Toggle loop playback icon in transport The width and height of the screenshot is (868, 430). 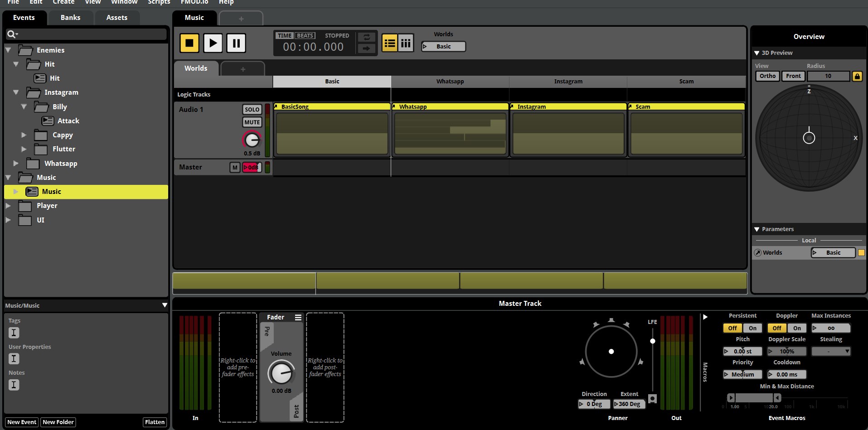pos(367,37)
